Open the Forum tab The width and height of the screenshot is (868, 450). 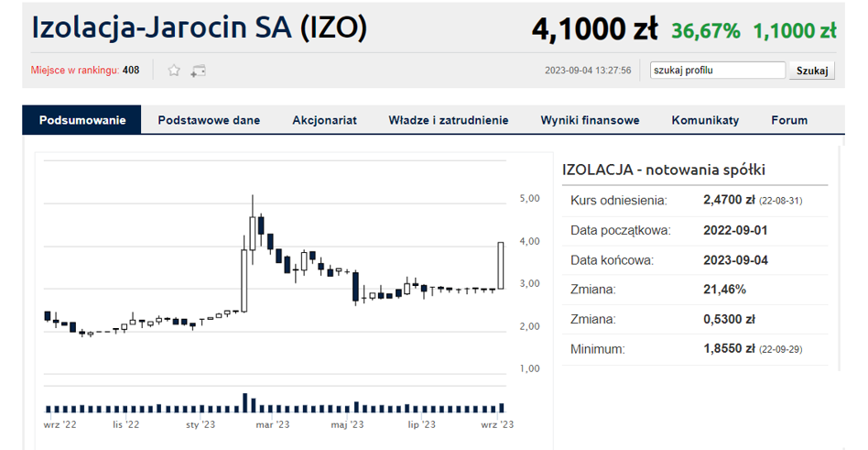pos(789,120)
